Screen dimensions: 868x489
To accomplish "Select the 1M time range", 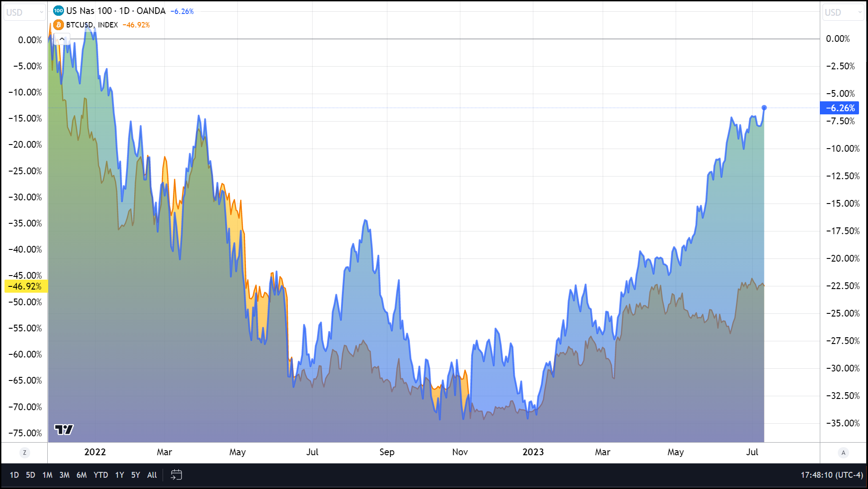I will (47, 475).
